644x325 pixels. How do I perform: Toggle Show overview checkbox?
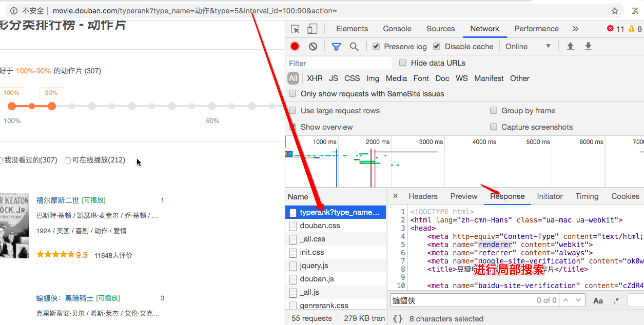pyautogui.click(x=292, y=127)
